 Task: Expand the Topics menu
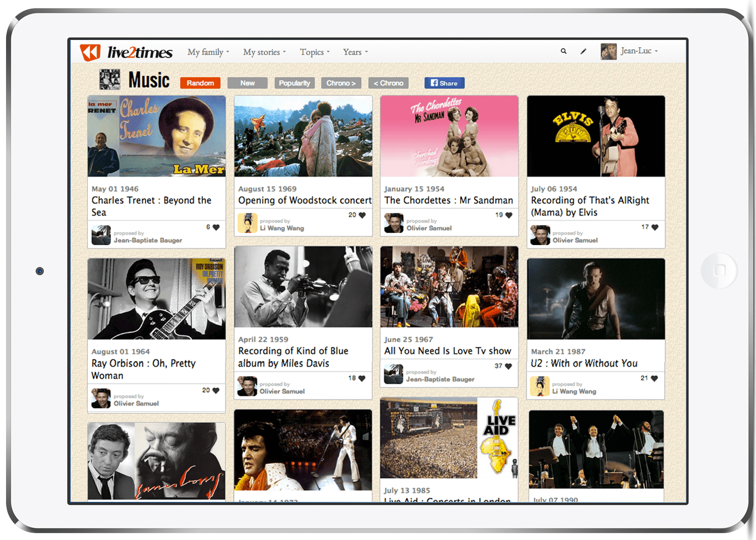click(314, 52)
